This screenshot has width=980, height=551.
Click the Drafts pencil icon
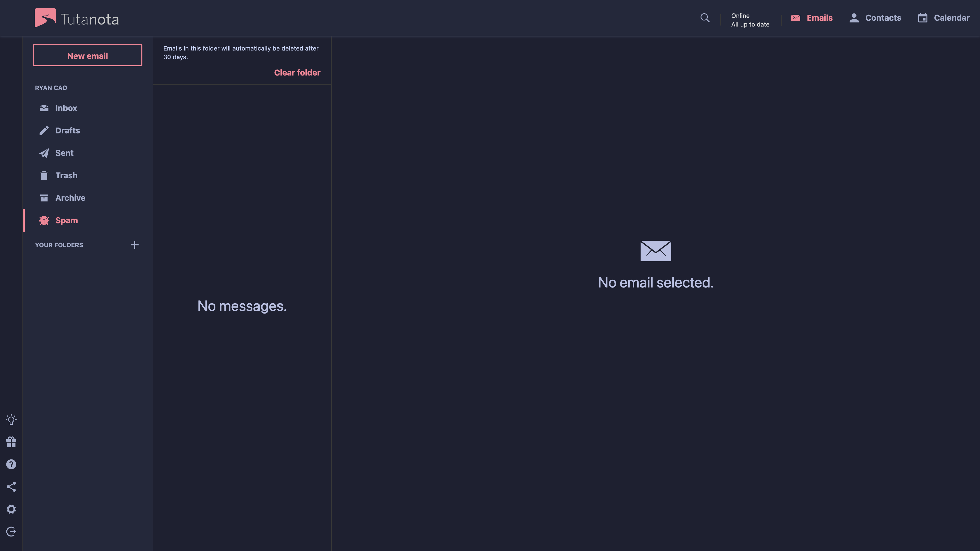coord(44,130)
